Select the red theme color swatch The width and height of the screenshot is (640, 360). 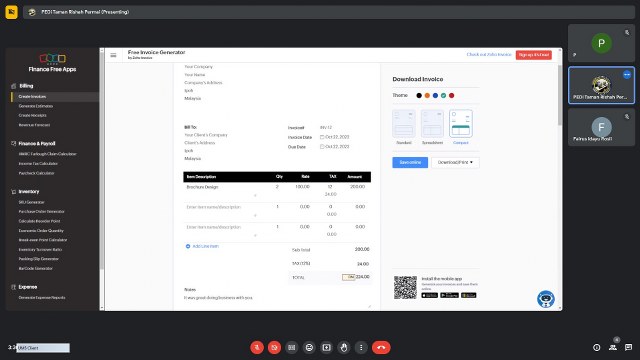coord(451,96)
